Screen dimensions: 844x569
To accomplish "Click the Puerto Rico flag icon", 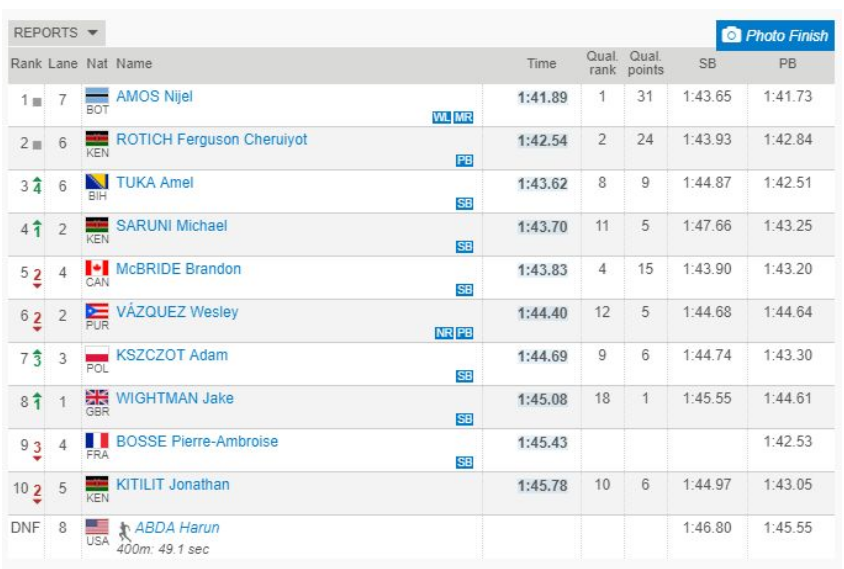I will point(97,311).
